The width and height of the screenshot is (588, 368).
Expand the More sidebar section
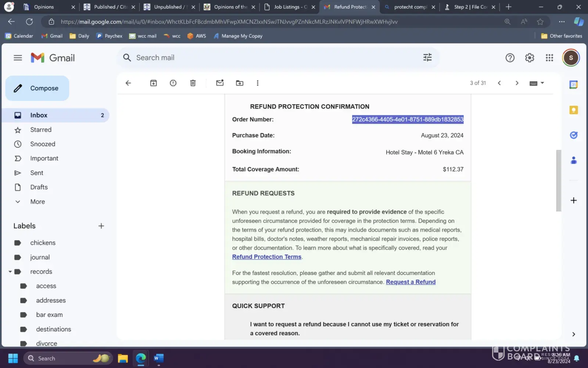pyautogui.click(x=37, y=202)
